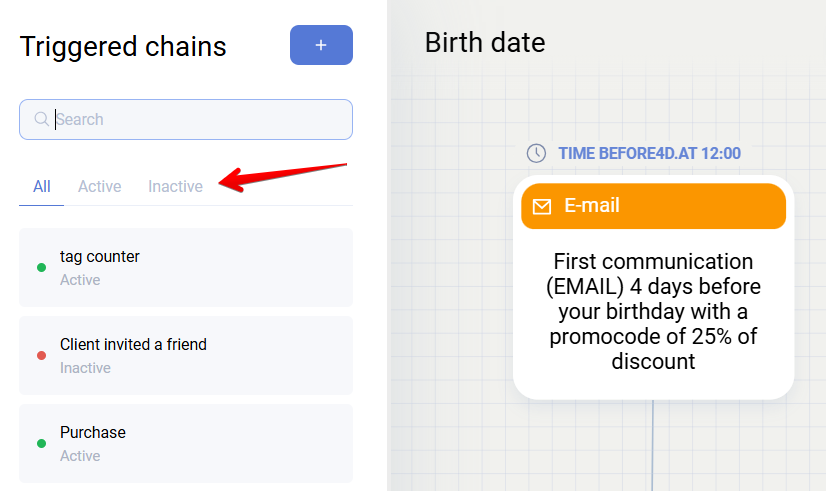Focus the Search input field
The width and height of the screenshot is (826, 491).
point(200,119)
